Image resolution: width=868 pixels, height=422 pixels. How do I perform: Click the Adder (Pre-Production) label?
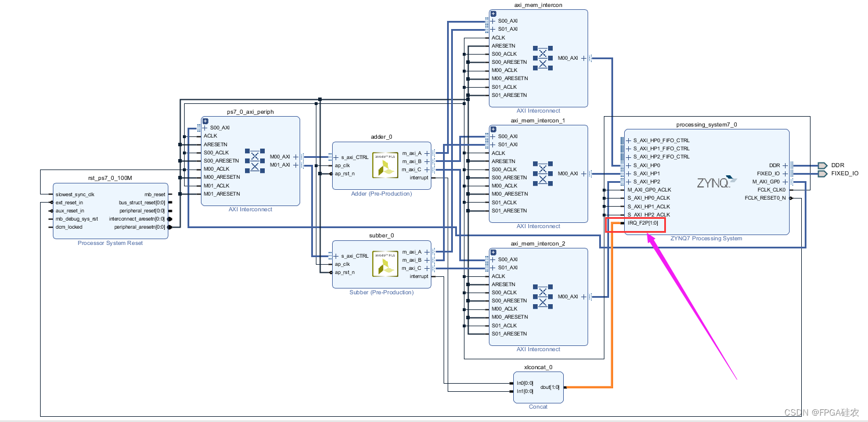381,193
